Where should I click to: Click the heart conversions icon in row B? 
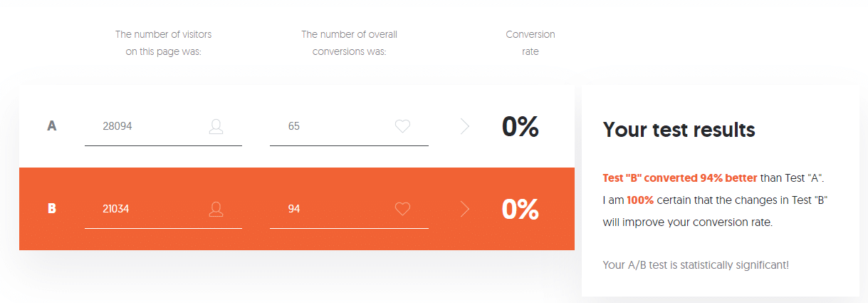(402, 209)
